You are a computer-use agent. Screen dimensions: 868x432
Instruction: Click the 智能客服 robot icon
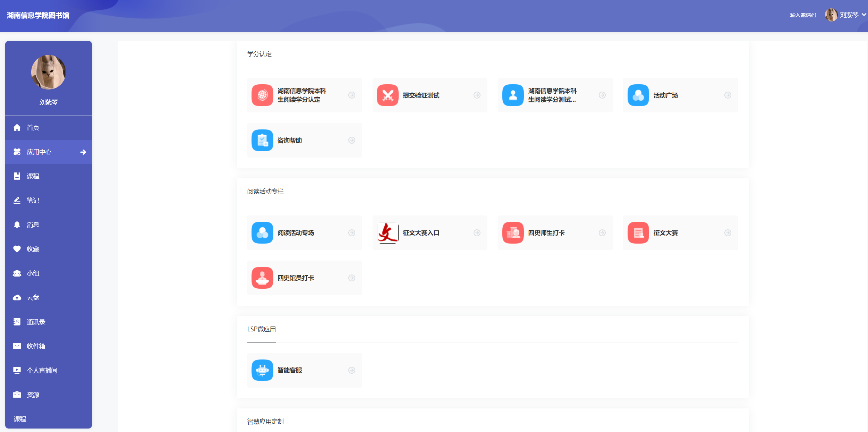262,370
